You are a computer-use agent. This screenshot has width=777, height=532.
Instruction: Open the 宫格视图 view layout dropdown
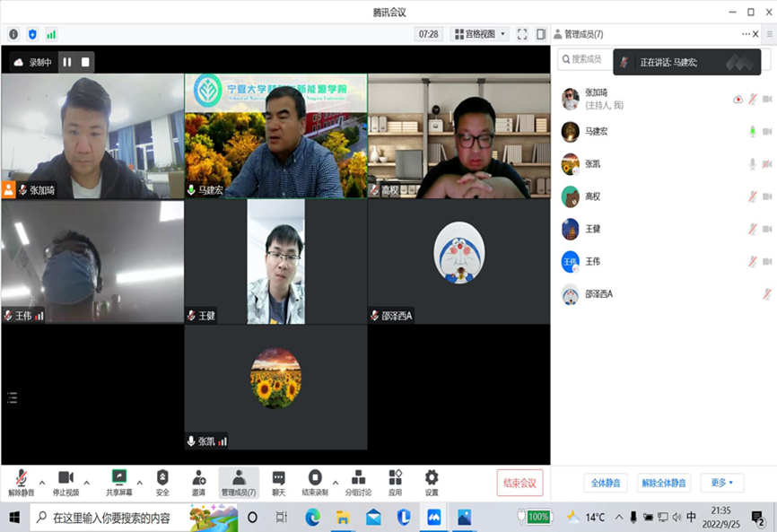(x=480, y=34)
